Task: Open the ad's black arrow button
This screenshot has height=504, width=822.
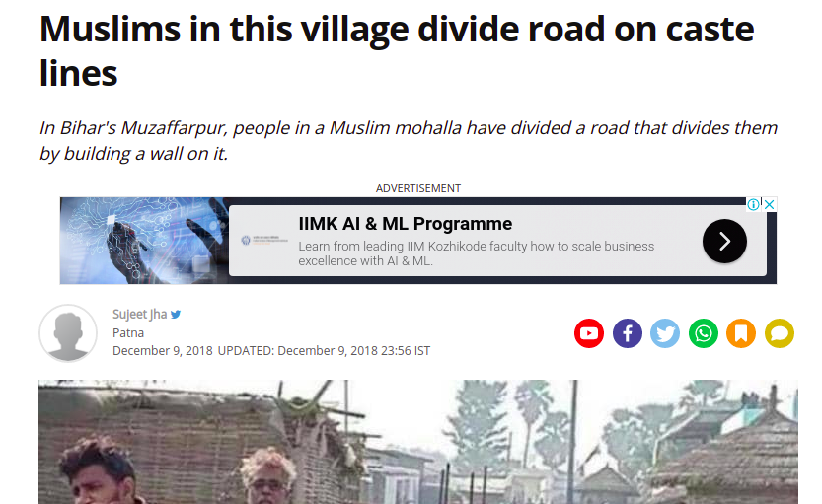Action: (x=724, y=241)
